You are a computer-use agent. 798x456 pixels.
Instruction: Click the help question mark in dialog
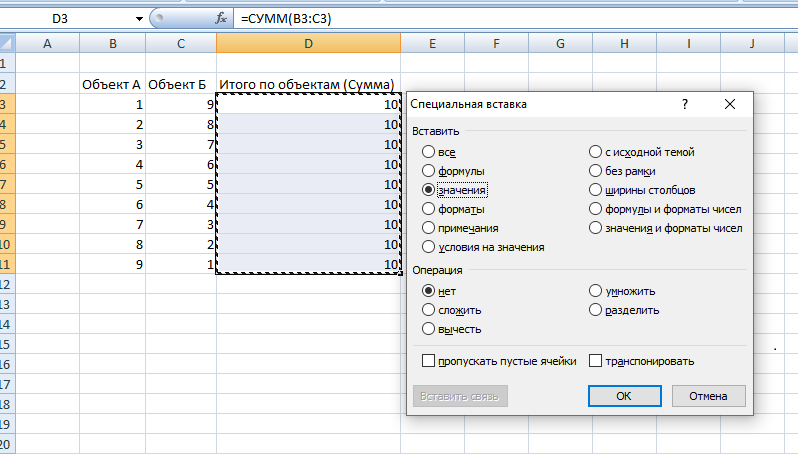click(685, 103)
